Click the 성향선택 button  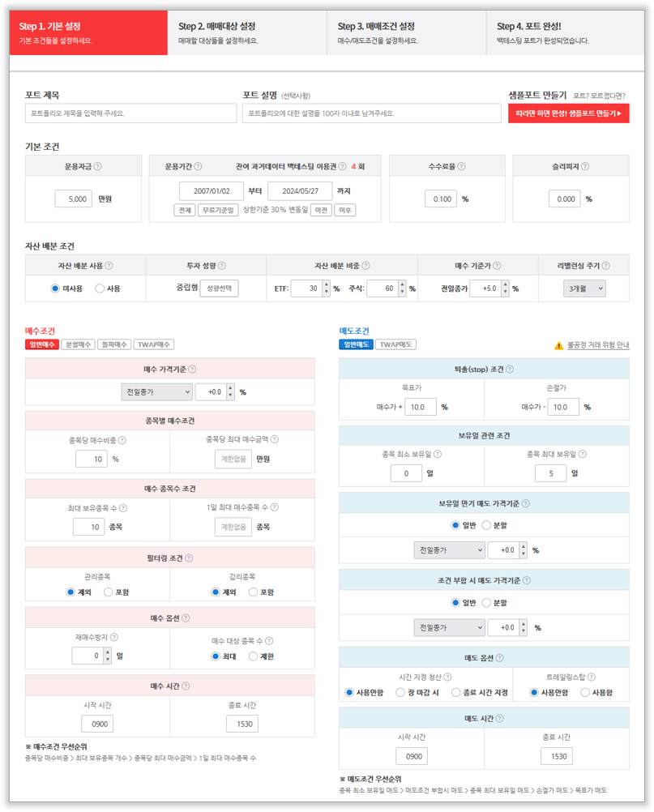220,288
